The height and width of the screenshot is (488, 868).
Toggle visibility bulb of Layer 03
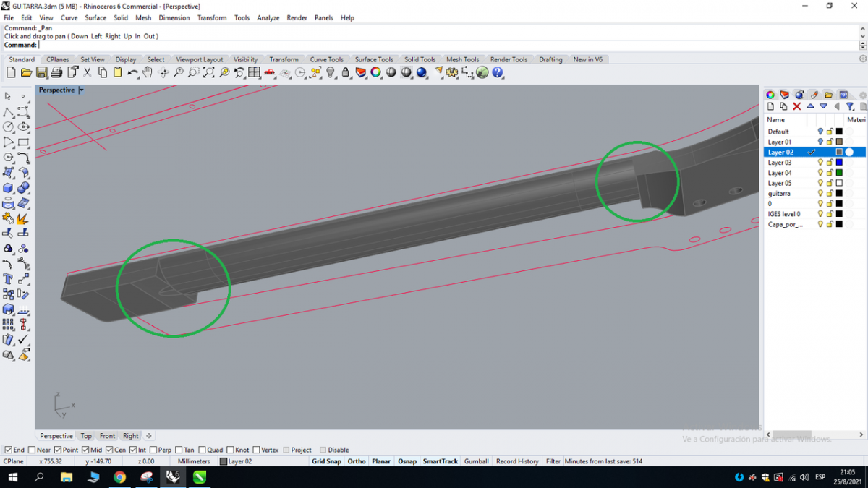pos(820,163)
